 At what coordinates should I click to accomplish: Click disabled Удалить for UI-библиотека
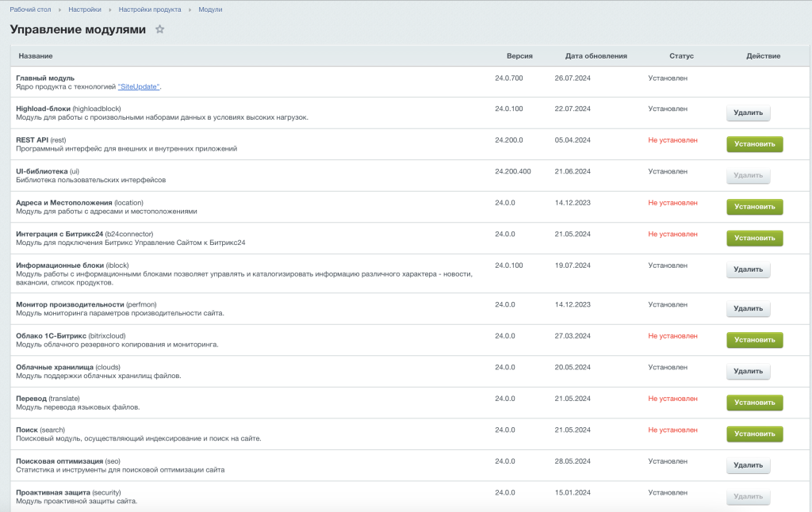pyautogui.click(x=749, y=175)
